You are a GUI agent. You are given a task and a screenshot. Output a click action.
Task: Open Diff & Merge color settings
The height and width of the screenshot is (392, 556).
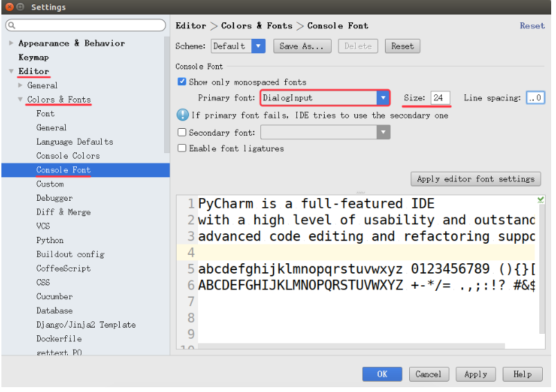tap(64, 212)
